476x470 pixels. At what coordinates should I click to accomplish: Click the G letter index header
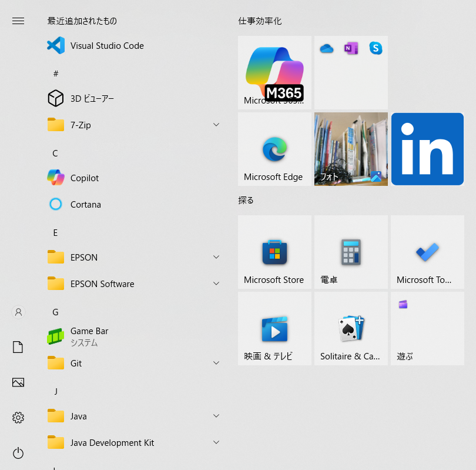click(x=55, y=312)
